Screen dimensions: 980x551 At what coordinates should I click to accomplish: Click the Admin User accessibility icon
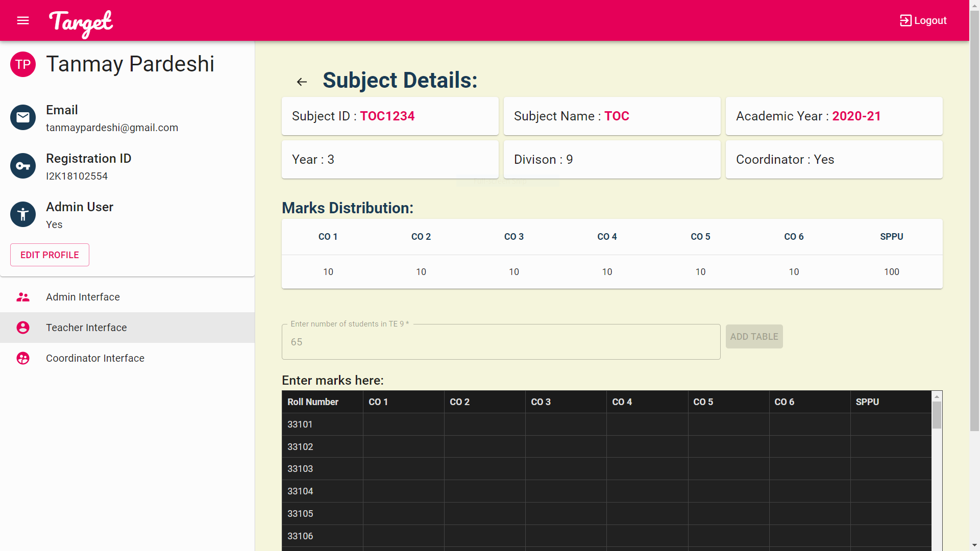23,214
